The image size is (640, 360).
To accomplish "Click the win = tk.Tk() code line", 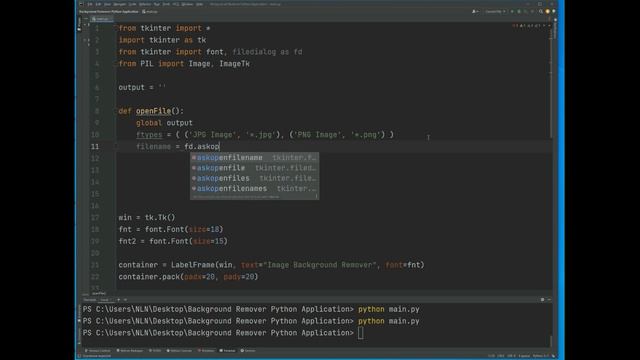I will (x=147, y=218).
